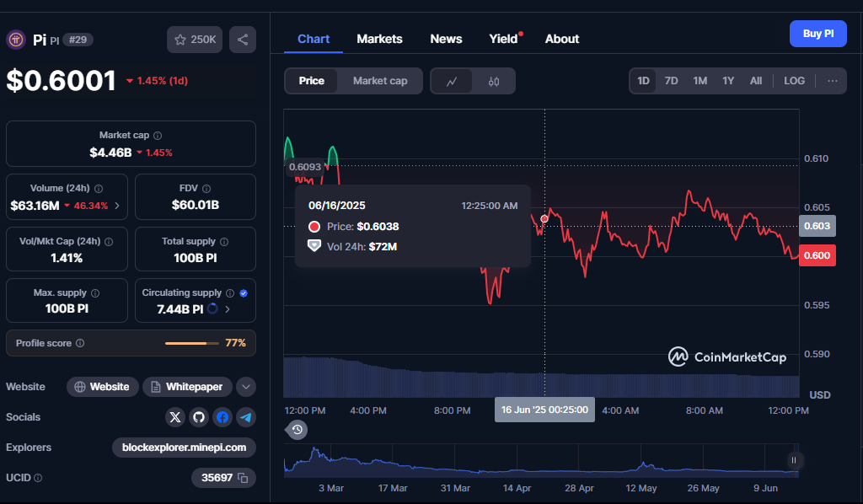The height and width of the screenshot is (504, 863).
Task: Show FDV info icon
Action: (x=206, y=189)
